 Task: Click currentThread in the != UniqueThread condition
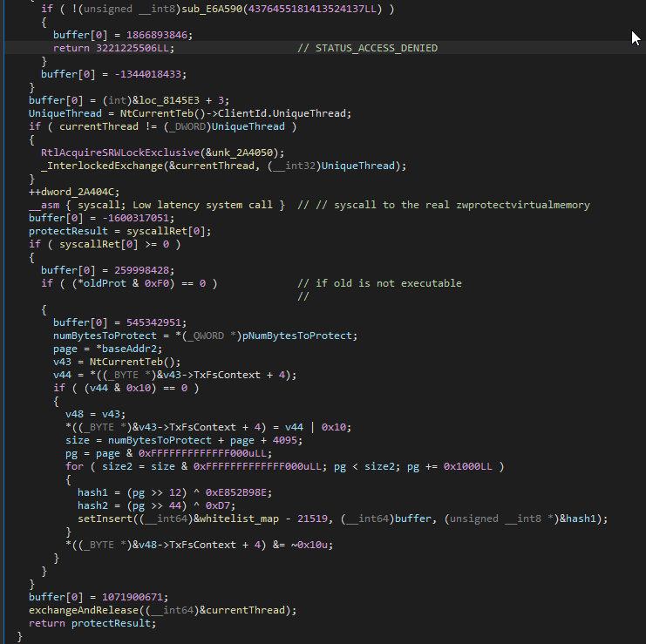[x=99, y=126]
